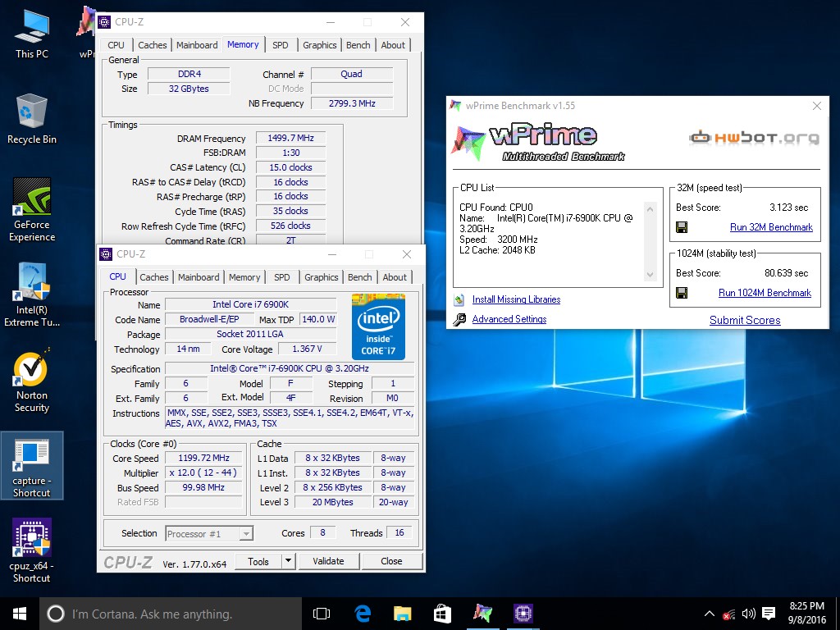Open Windows Store from taskbar
840x630 pixels.
point(442,614)
